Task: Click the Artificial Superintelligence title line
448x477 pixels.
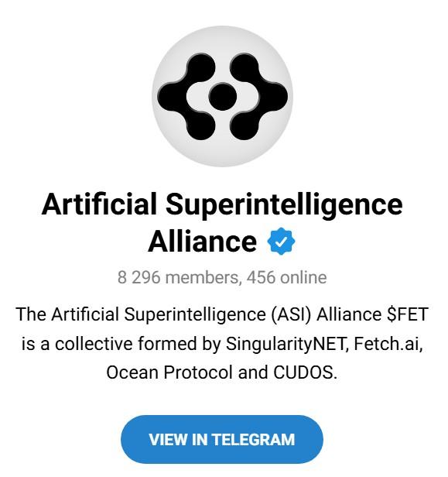Action: coord(222,205)
